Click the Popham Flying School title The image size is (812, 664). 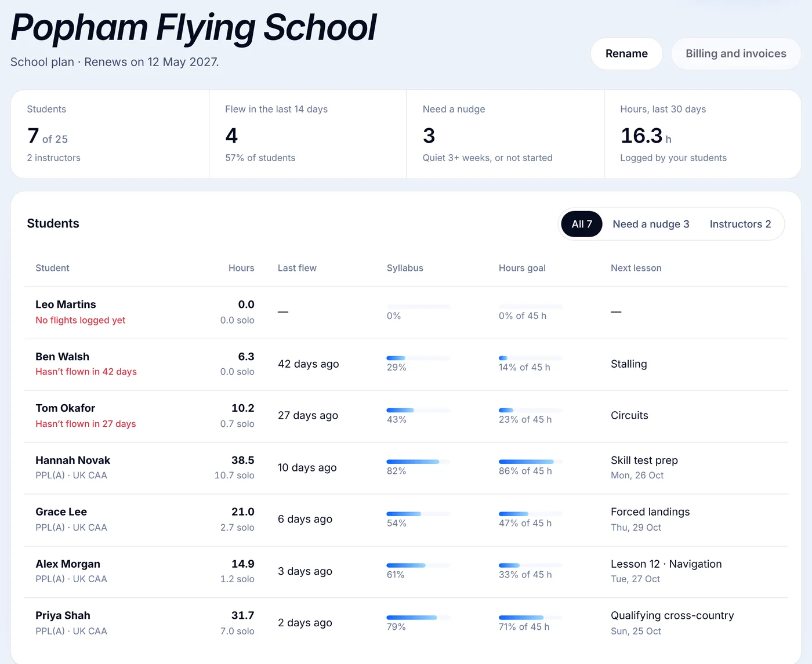click(193, 28)
